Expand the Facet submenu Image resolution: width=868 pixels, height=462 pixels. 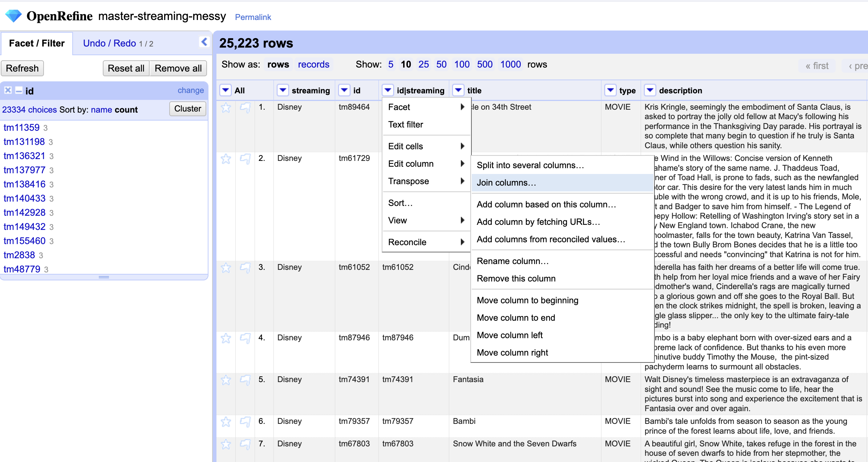pyautogui.click(x=426, y=107)
